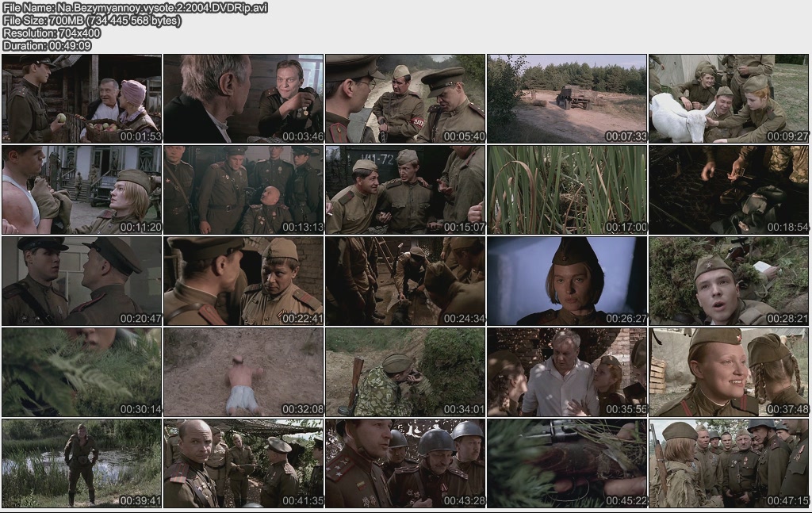Select the truck-on-road thumbnail at 00:07:33
Image resolution: width=812 pixels, height=513 pixels.
click(x=567, y=98)
